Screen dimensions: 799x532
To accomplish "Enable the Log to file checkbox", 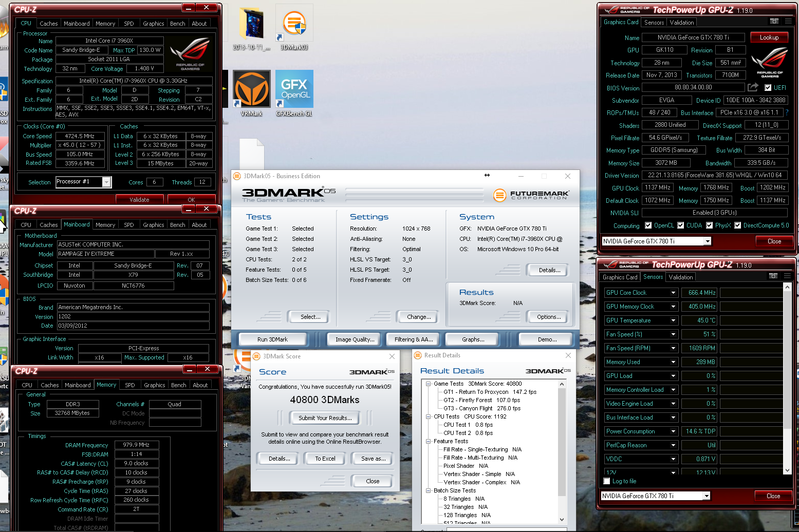I will (x=607, y=481).
